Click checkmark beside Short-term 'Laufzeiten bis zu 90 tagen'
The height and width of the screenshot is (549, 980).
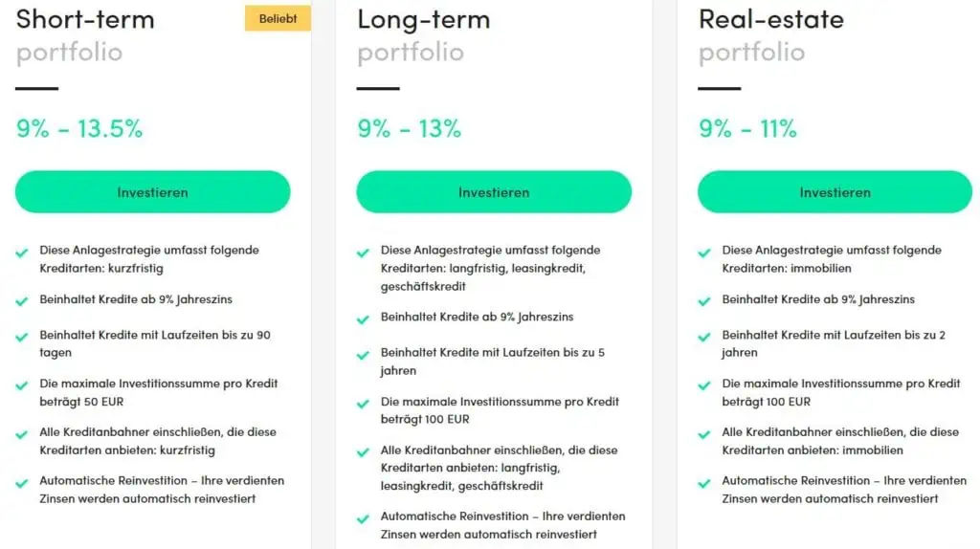tap(22, 337)
